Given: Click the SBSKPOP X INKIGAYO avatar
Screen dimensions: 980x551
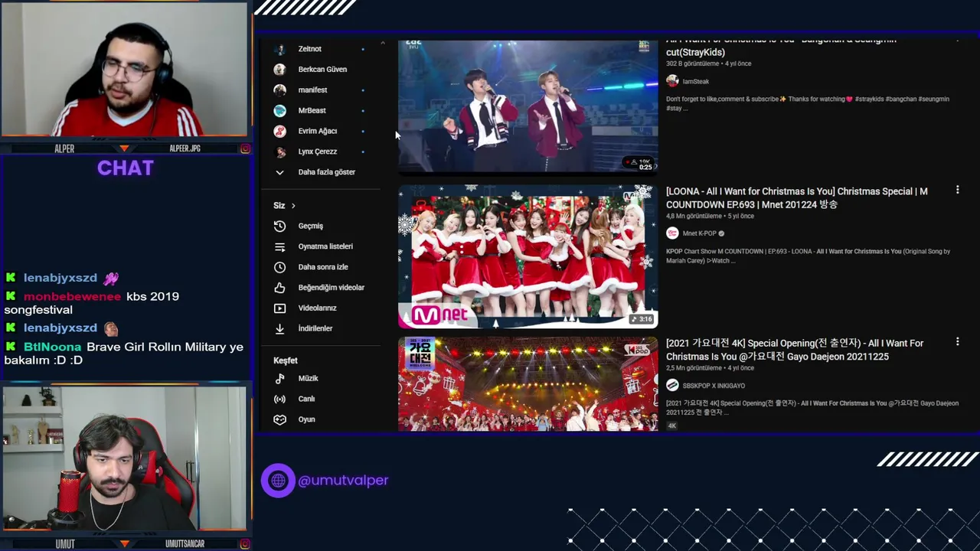Looking at the screenshot, I should coord(672,386).
